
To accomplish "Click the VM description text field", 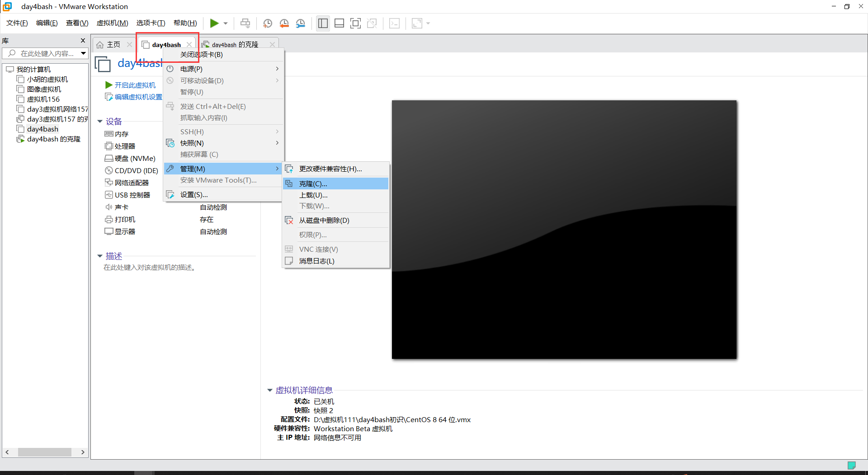I will [x=150, y=268].
